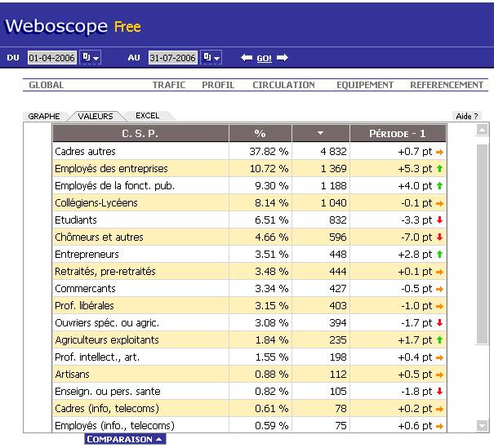The image size is (494, 448).
Task: Click the up arrow for Agriculteurs exploitants
Action: (x=440, y=339)
